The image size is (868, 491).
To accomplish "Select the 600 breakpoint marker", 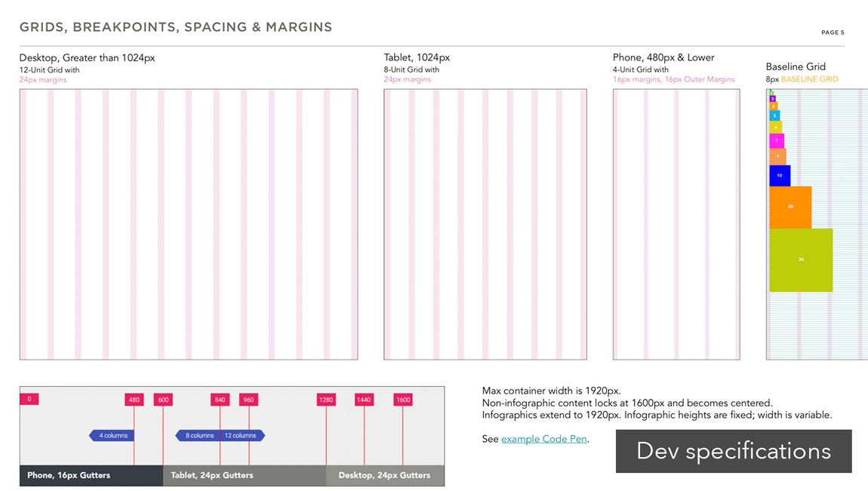I will pos(163,400).
